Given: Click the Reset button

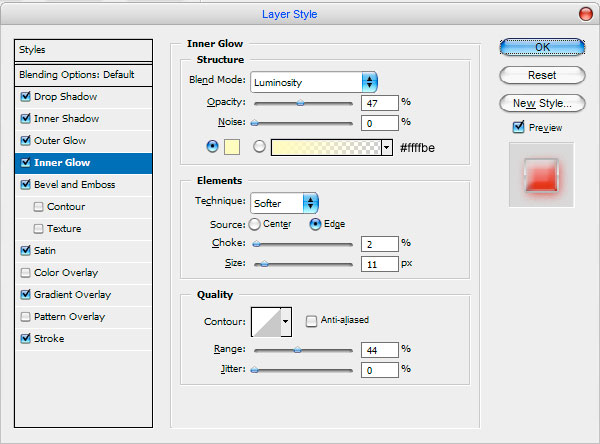Looking at the screenshot, I should coord(542,75).
